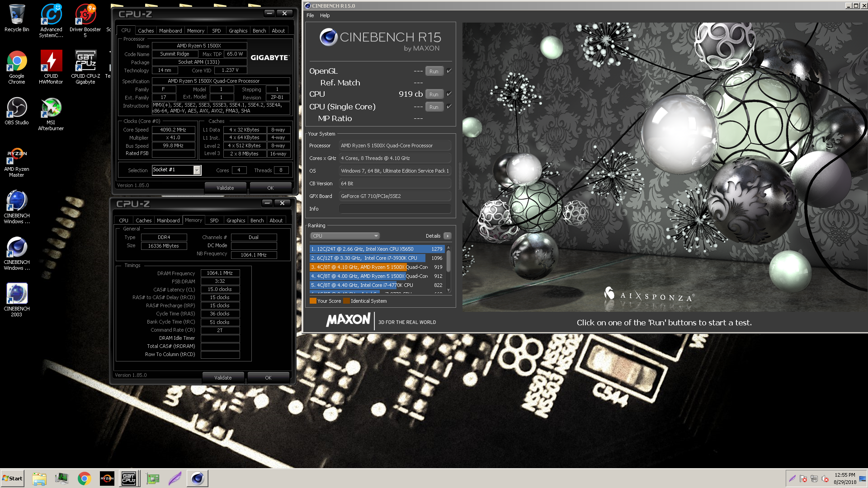Run the CPU (Single Core) benchmark

coord(434,107)
